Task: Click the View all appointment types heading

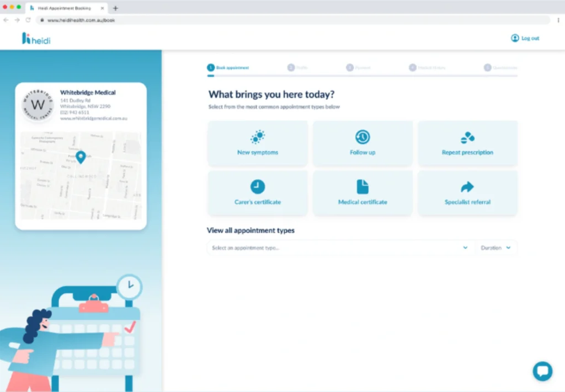Action: (x=250, y=230)
